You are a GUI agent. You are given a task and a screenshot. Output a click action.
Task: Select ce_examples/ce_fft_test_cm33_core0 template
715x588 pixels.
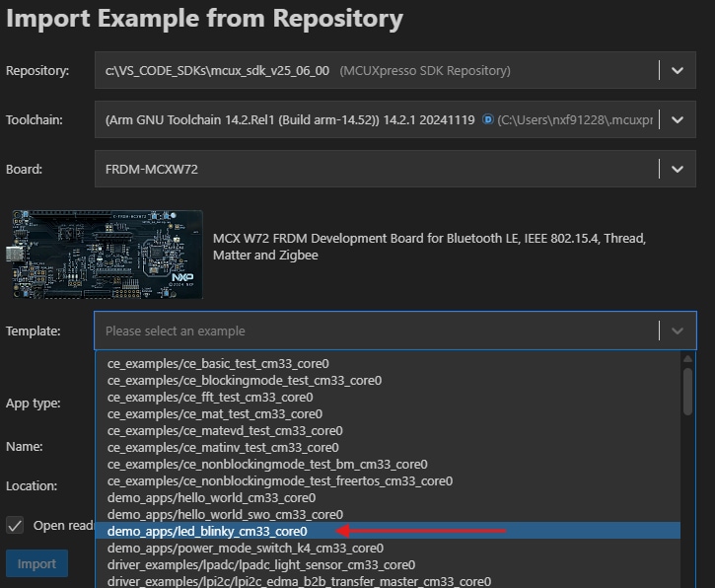pos(388,398)
